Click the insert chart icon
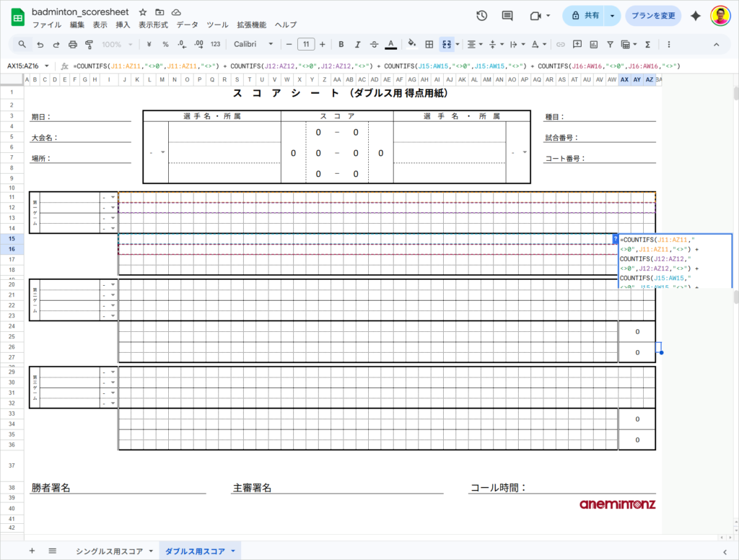Screen dimensions: 739x560 tap(594, 44)
